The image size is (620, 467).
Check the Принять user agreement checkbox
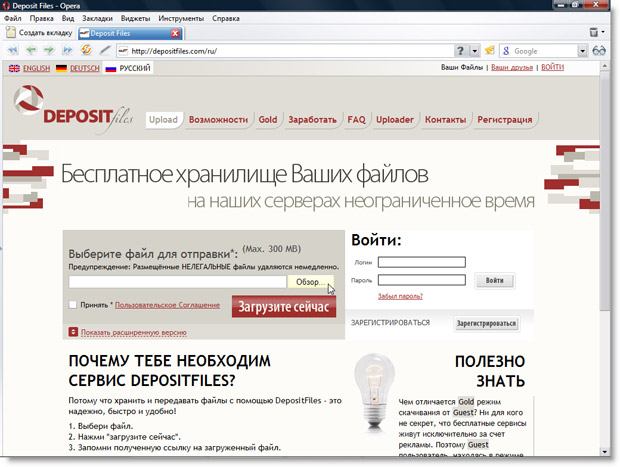point(73,304)
